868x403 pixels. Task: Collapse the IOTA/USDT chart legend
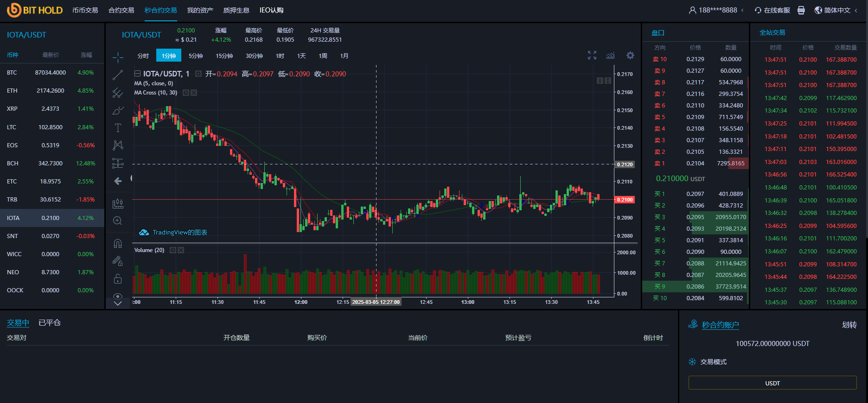137,74
